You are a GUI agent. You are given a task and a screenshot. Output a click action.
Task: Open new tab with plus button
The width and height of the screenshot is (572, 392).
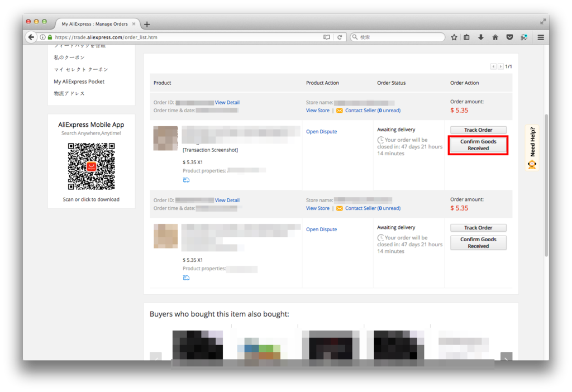[147, 25]
